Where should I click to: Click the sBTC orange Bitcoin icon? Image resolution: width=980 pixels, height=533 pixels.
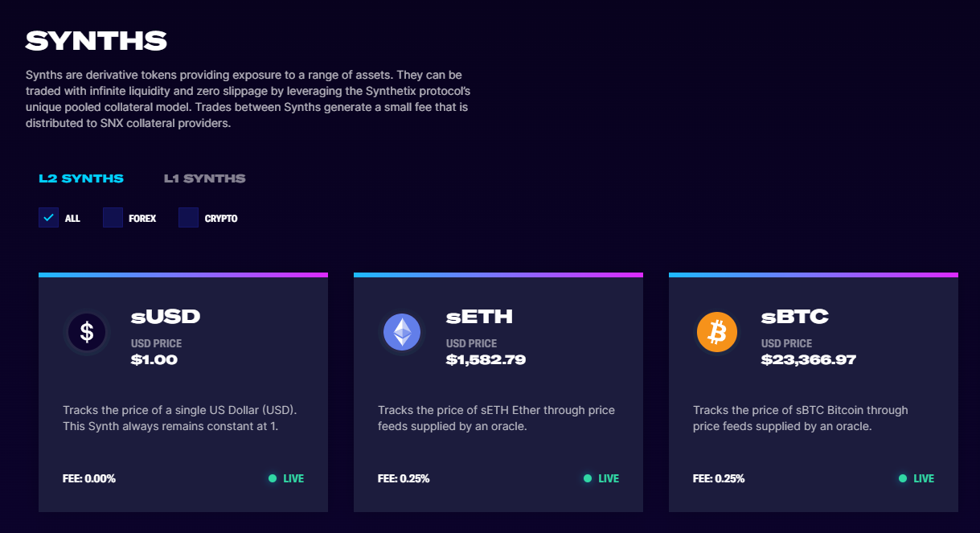717,332
